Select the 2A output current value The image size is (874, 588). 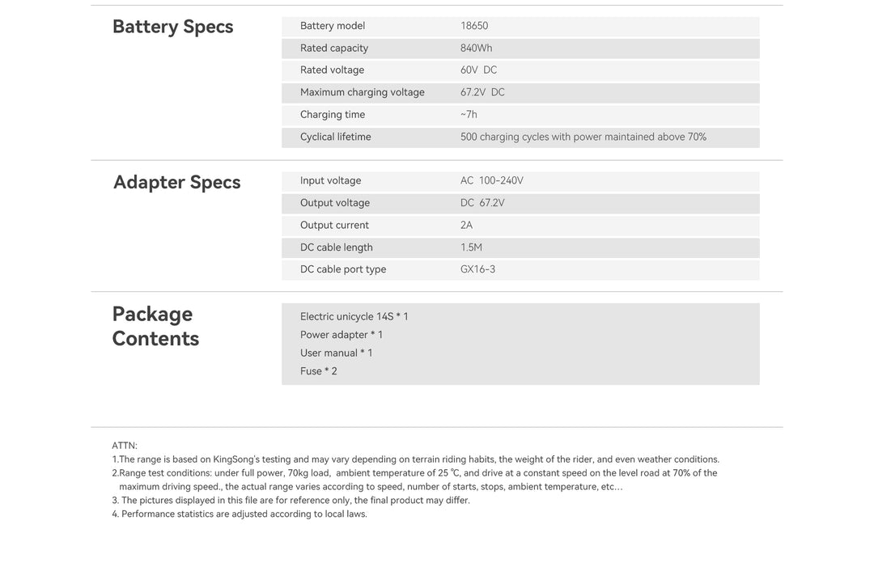point(466,225)
